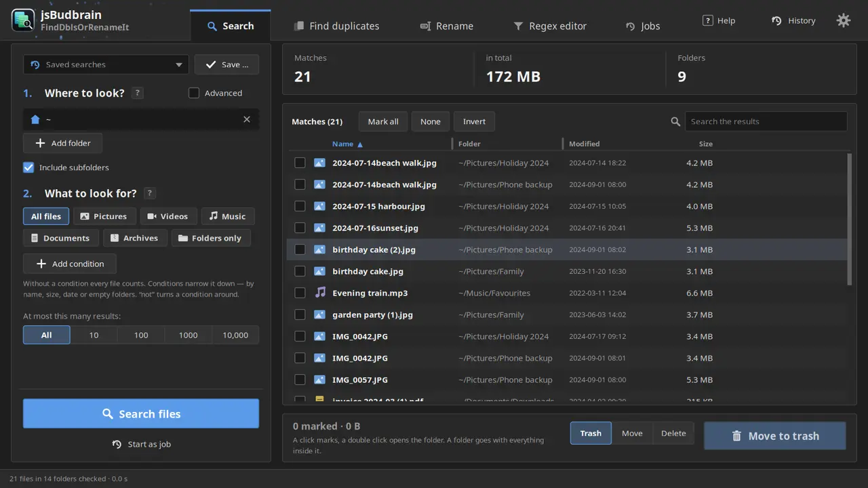Click the image icon of birthday cake.jpg

point(319,271)
